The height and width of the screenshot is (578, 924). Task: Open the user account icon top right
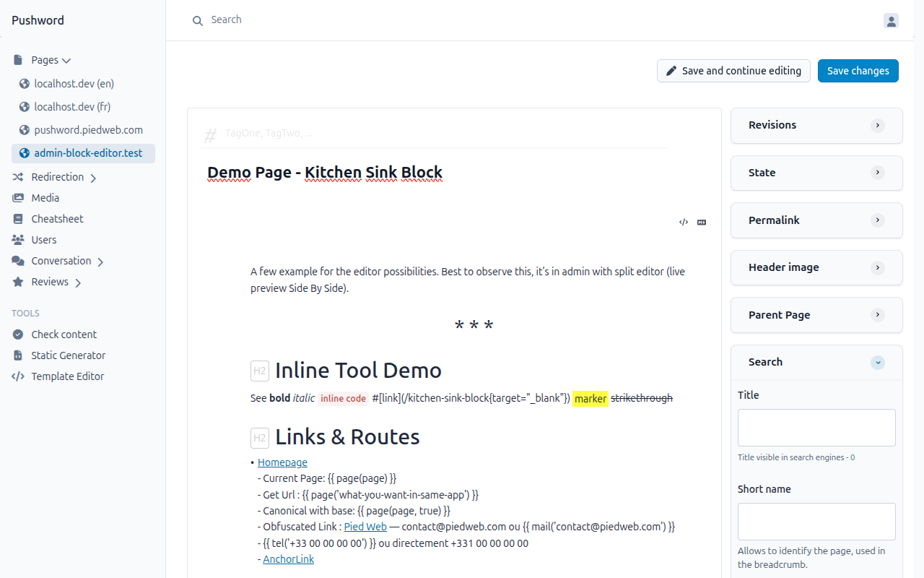pos(892,22)
